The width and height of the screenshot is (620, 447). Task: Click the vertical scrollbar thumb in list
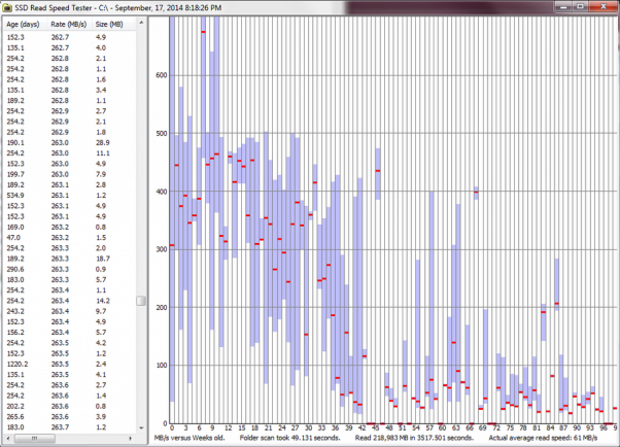coord(141,301)
